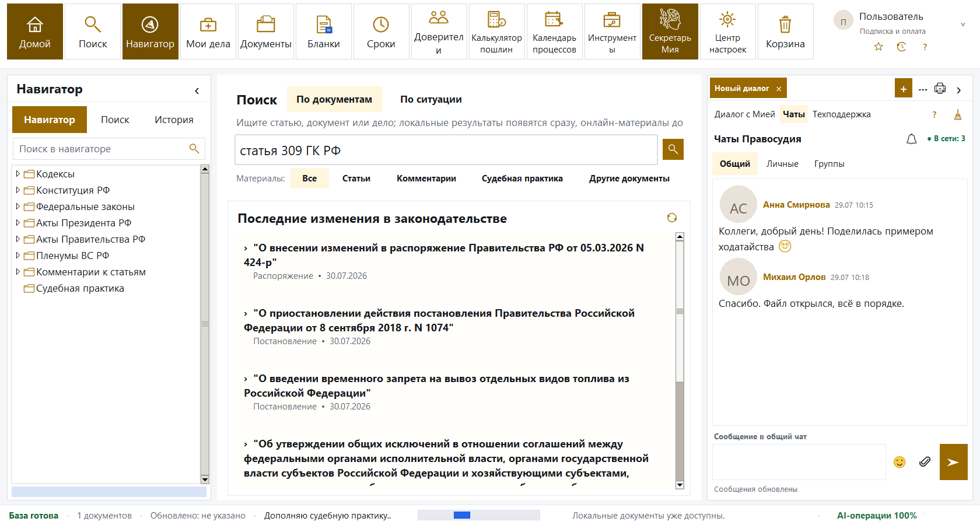Open Калькулятор пошлин tool
Screen dimensions: 980x525
(x=496, y=32)
